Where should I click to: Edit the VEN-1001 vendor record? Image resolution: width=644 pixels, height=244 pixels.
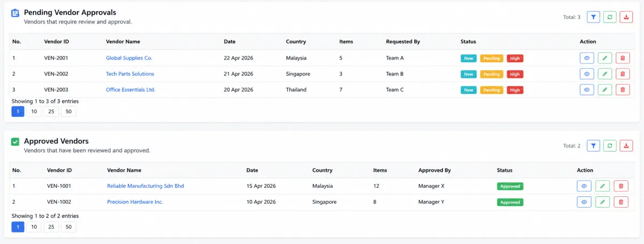coord(603,186)
